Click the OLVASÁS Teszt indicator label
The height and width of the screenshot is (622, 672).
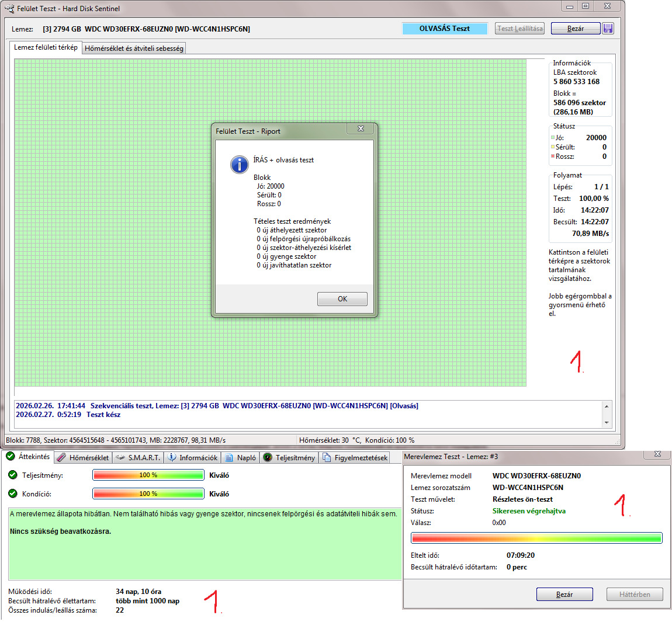pos(445,29)
